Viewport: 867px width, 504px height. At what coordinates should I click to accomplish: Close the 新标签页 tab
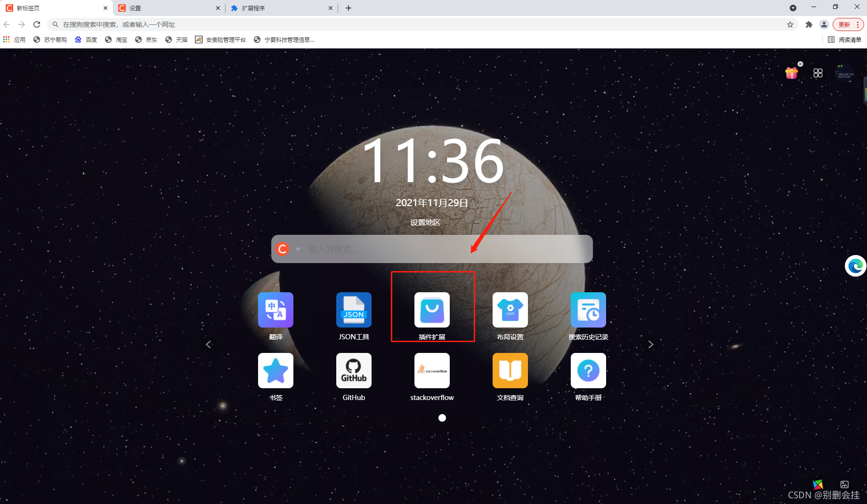click(105, 8)
